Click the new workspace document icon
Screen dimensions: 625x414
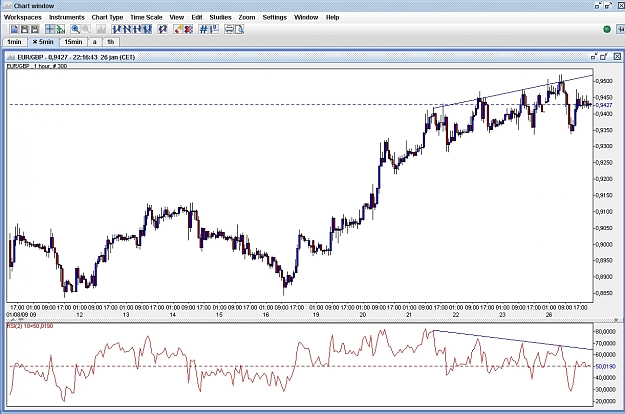click(14, 29)
